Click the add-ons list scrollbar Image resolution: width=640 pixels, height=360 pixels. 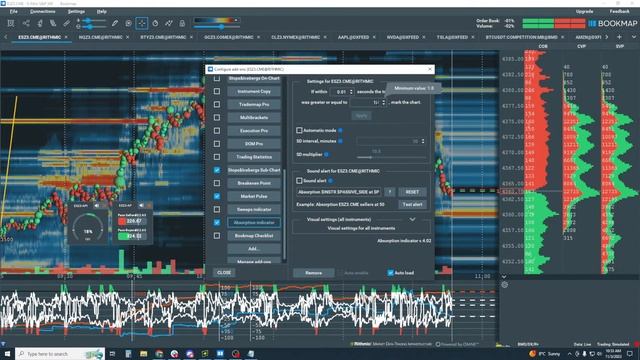(x=284, y=214)
